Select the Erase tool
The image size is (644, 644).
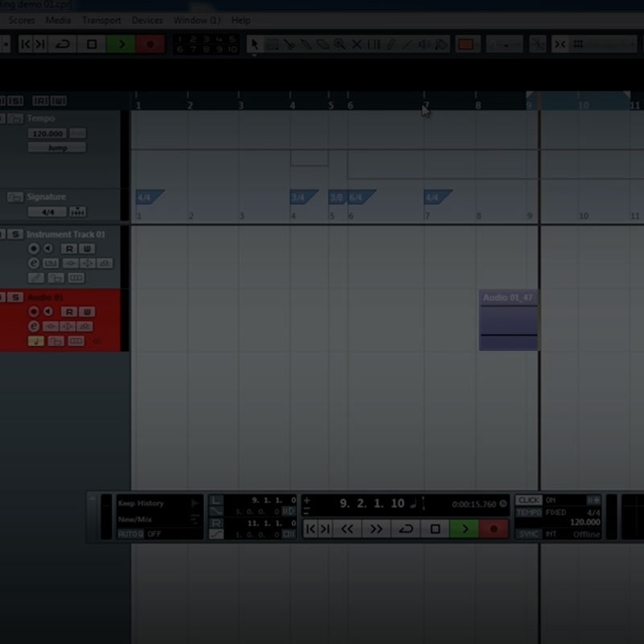pyautogui.click(x=323, y=44)
